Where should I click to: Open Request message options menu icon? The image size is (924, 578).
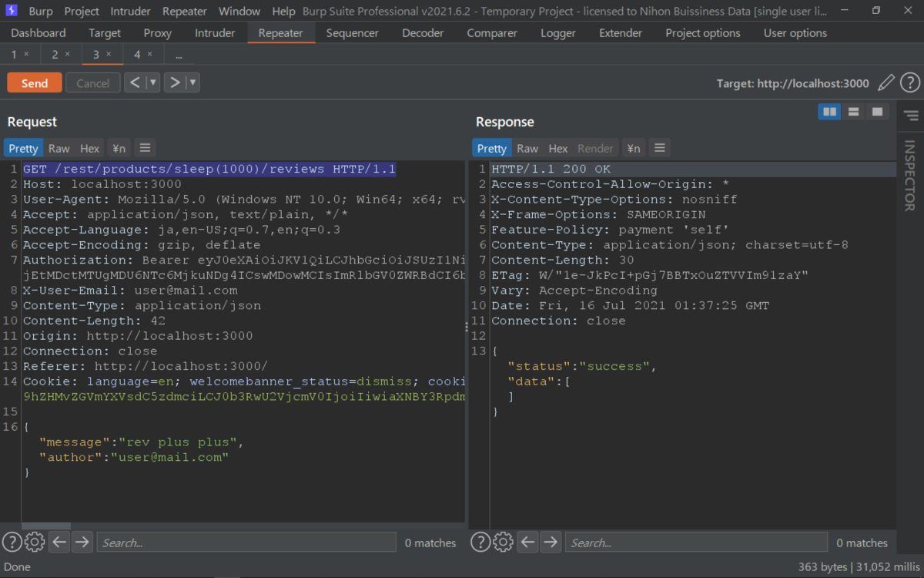pos(145,148)
